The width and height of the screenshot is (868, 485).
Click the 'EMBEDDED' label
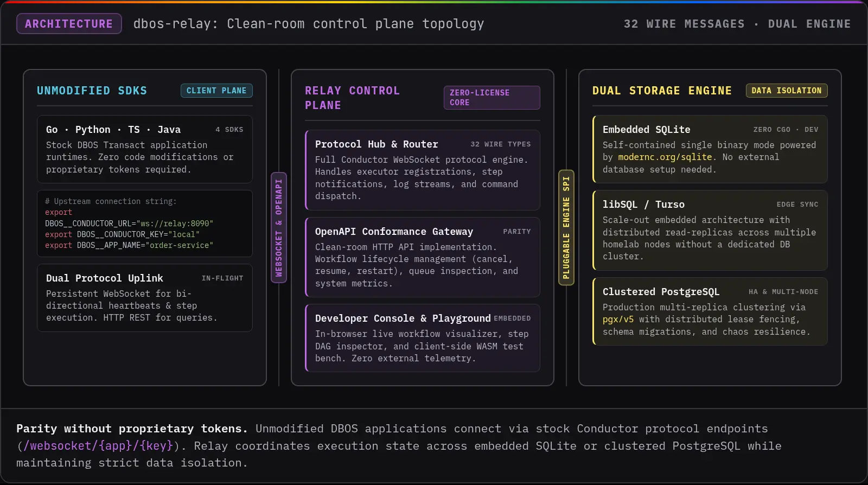pos(512,318)
